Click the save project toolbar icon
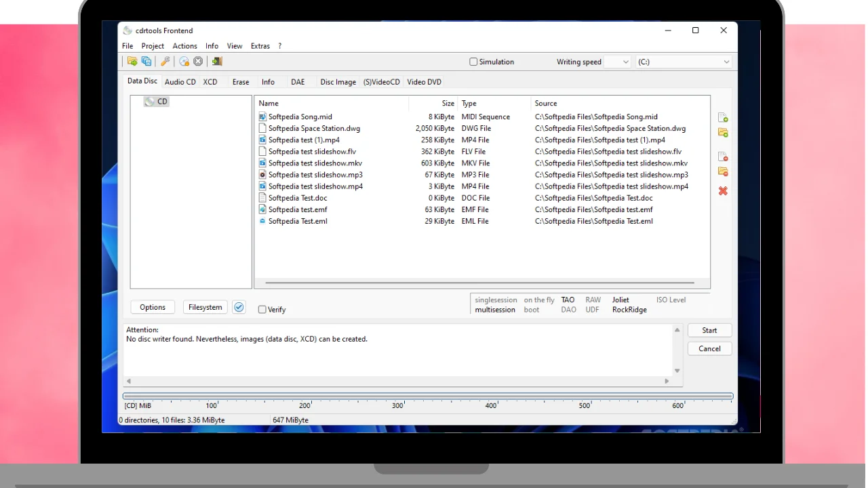Viewport: 868px width, 488px height. (x=146, y=62)
